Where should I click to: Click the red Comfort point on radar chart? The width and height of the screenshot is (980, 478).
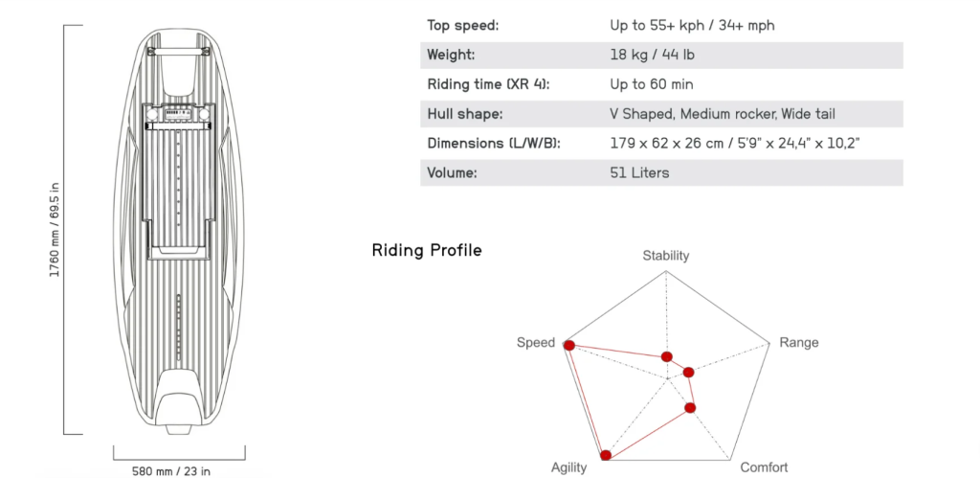691,408
